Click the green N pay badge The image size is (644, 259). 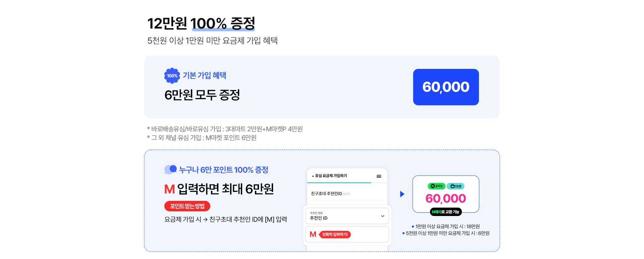pos(436,186)
